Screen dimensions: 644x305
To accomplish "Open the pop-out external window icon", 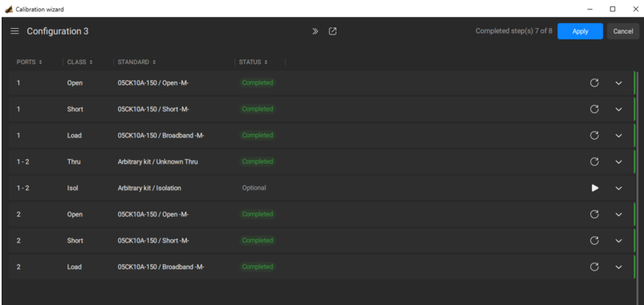I will (x=332, y=31).
